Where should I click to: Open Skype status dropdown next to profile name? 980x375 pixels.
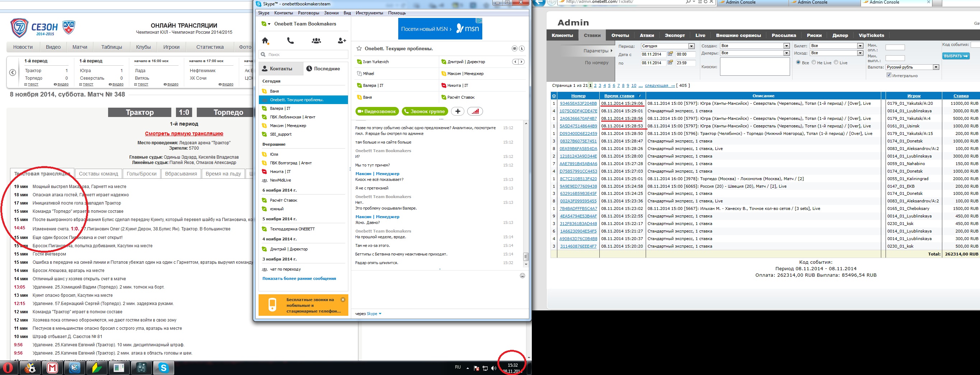pos(269,24)
